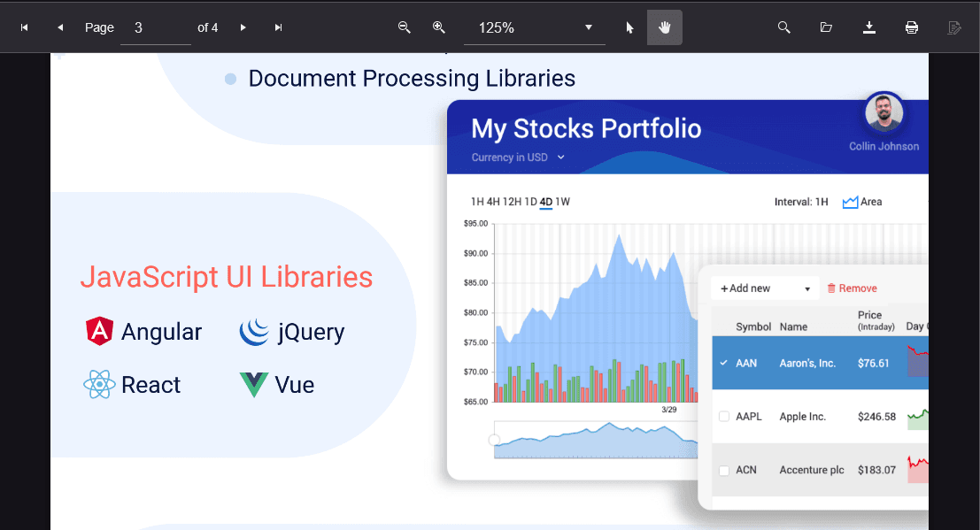Click the My Stocks Portfolio title

(586, 129)
